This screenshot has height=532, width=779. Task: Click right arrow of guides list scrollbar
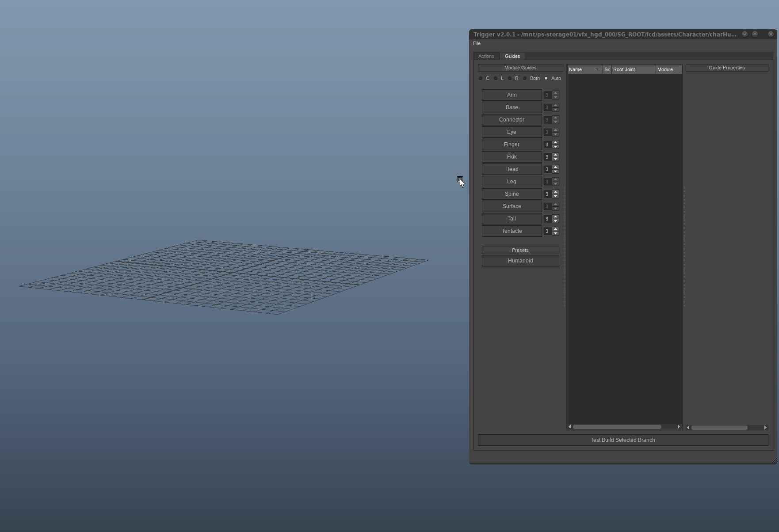pos(679,426)
